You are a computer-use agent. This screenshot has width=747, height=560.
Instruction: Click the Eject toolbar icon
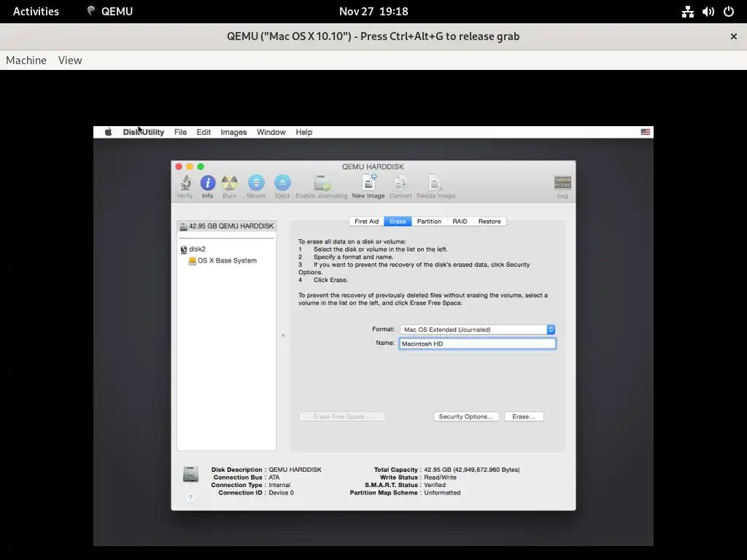(282, 183)
